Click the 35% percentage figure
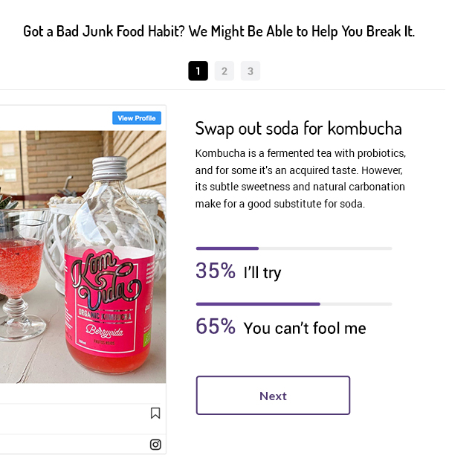Image resolution: width=449 pixels, height=476 pixels. [x=216, y=271]
